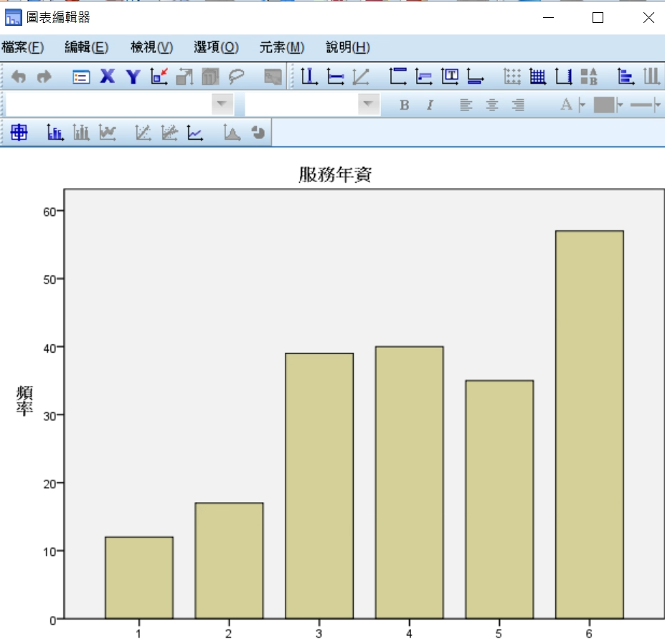Expand the font size dropdown
The image size is (665, 644).
click(369, 105)
